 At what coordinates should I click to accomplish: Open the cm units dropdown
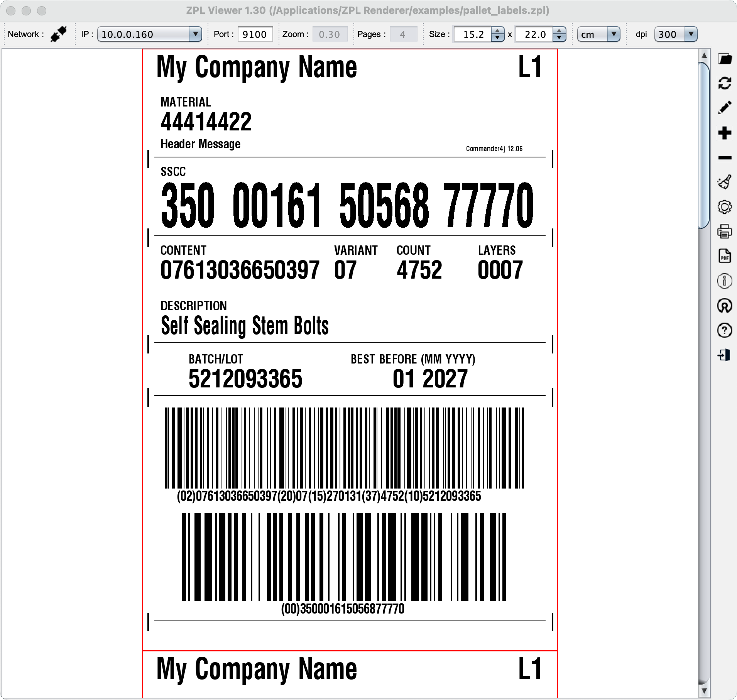pos(613,34)
